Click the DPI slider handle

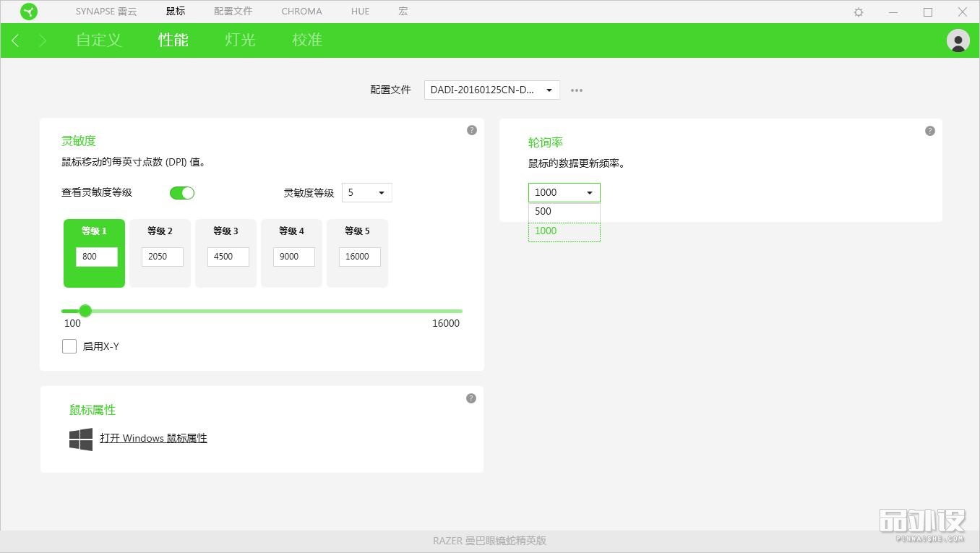[85, 311]
